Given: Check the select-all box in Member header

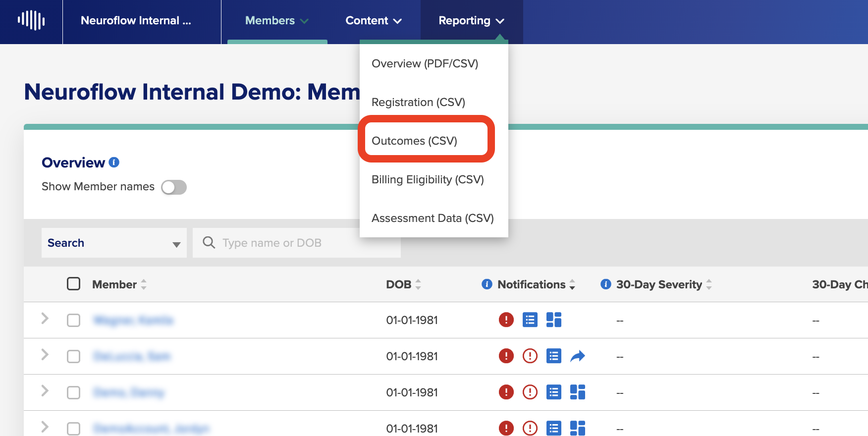Looking at the screenshot, I should tap(73, 284).
